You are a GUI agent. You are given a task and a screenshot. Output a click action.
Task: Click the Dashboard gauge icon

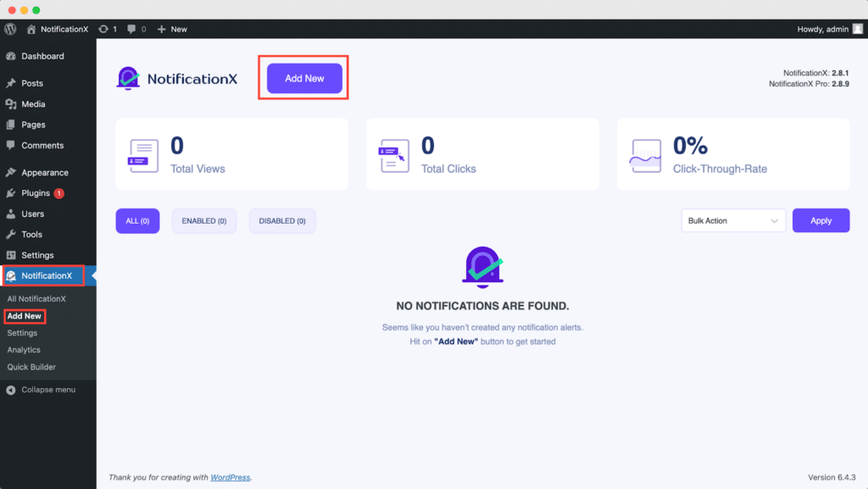tap(10, 56)
